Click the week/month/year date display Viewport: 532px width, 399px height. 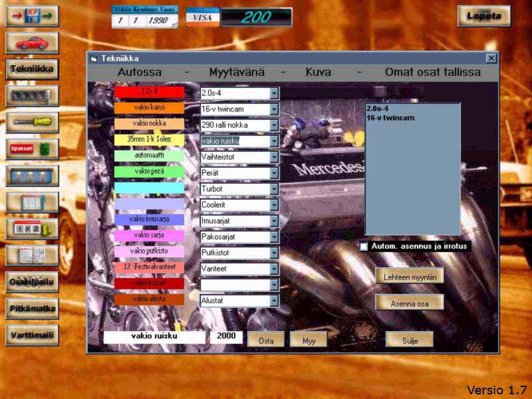(145, 17)
